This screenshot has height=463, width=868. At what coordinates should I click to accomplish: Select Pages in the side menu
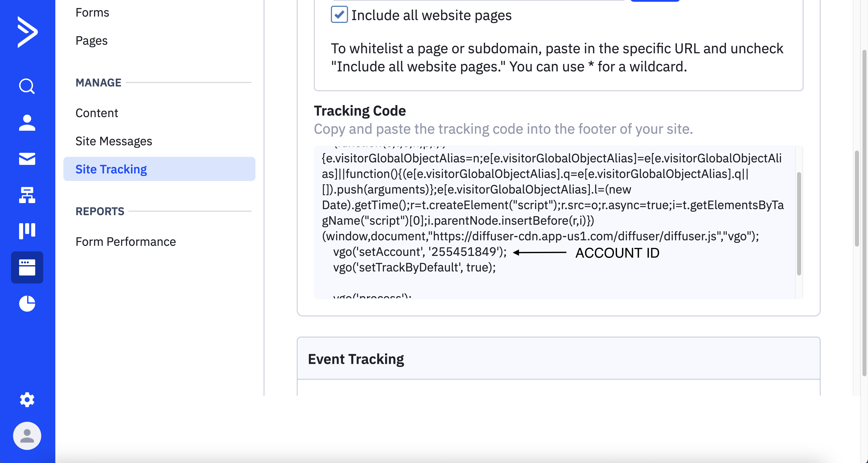click(x=91, y=40)
